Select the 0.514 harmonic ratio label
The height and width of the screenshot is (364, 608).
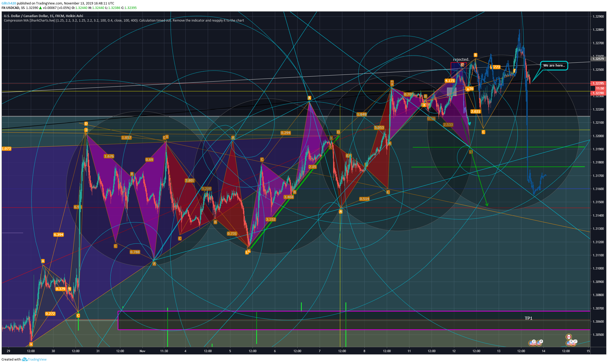[x=364, y=199]
